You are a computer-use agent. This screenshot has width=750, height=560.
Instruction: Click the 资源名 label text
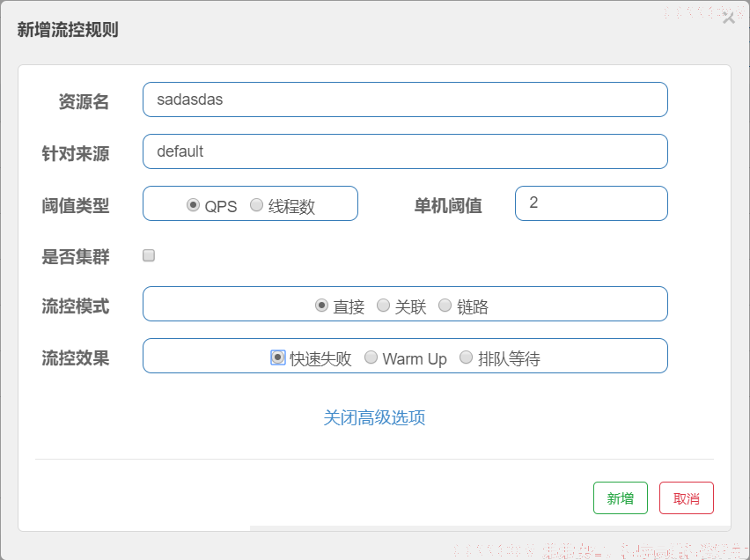point(84,101)
